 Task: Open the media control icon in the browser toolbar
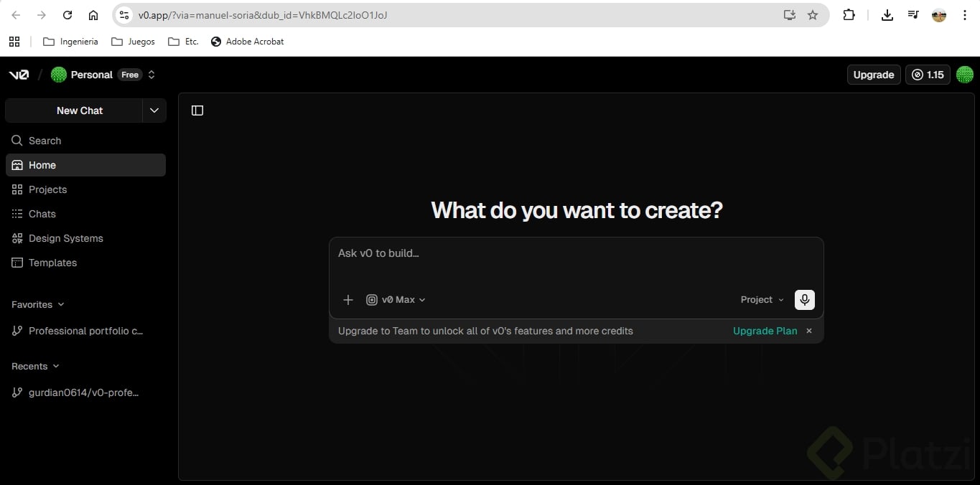(913, 15)
